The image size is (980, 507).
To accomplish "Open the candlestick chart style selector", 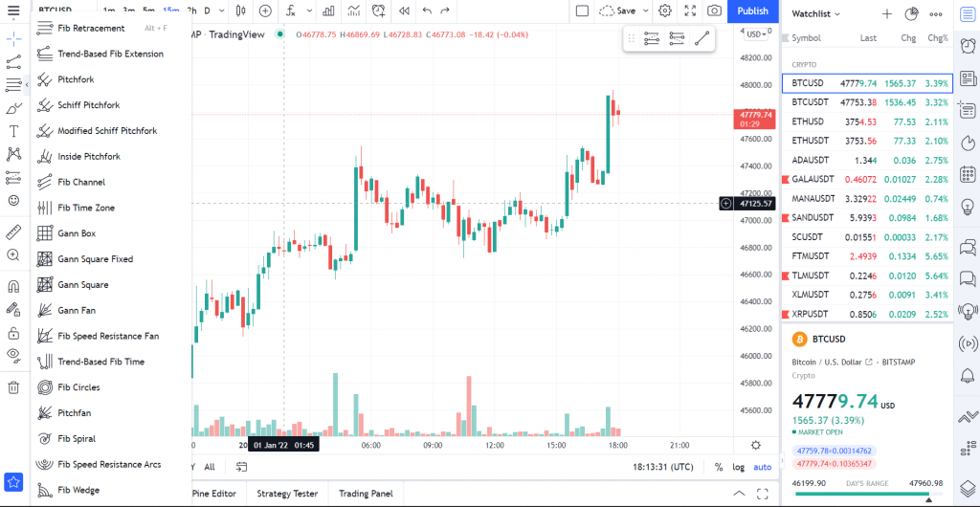I will (x=241, y=11).
